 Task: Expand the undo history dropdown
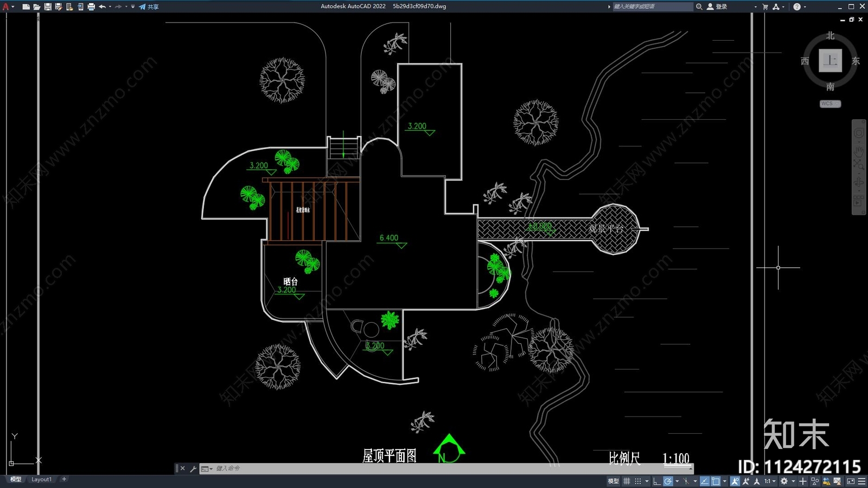click(x=110, y=7)
